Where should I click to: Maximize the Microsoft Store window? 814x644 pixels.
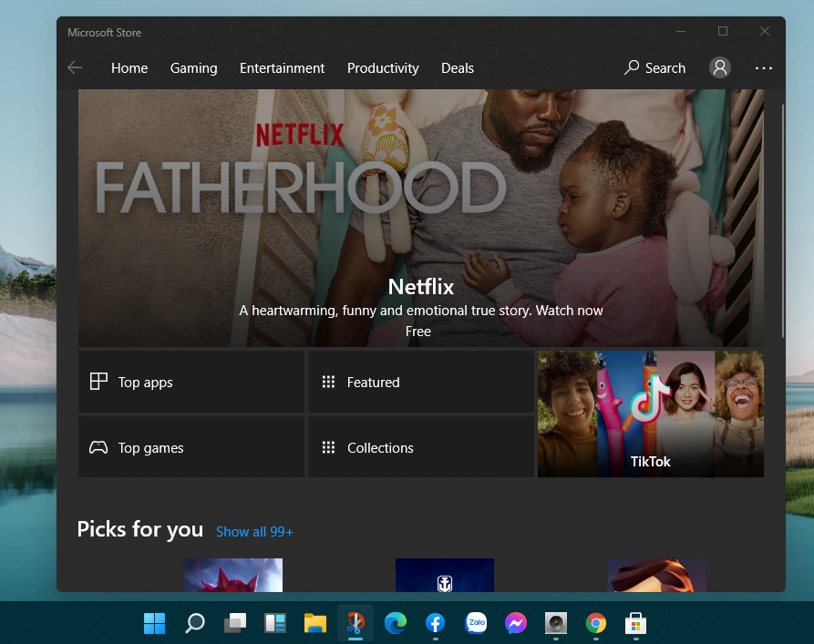tap(723, 32)
